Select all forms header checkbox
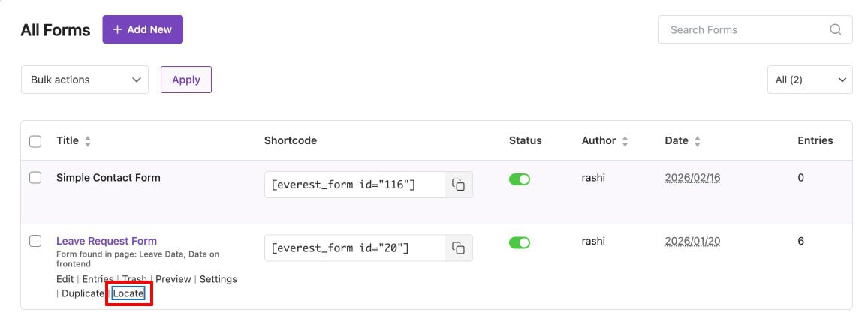This screenshot has width=868, height=322. 35,141
